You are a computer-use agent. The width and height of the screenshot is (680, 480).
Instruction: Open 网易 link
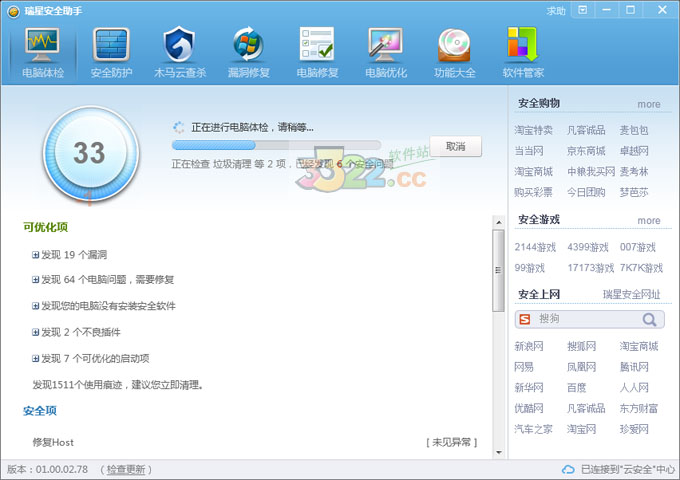[524, 367]
